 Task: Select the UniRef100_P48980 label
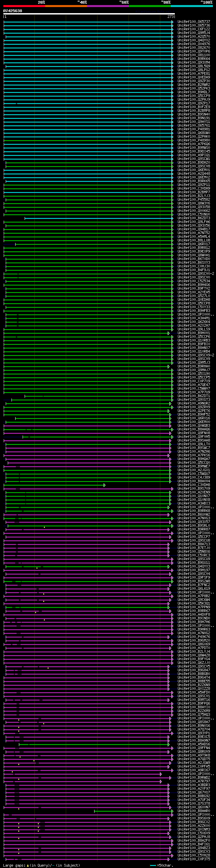tap(194, 140)
